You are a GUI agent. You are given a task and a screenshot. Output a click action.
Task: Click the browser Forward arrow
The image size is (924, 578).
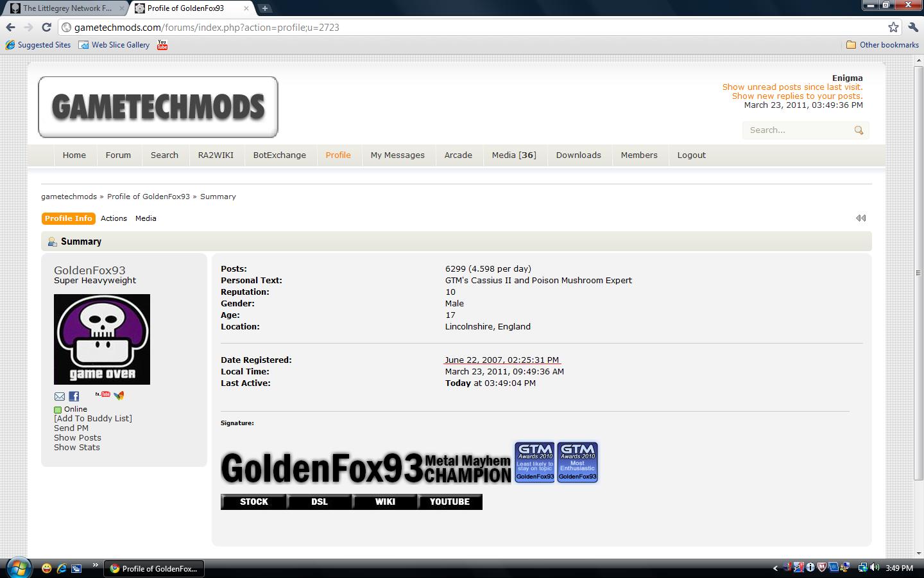pyautogui.click(x=28, y=27)
